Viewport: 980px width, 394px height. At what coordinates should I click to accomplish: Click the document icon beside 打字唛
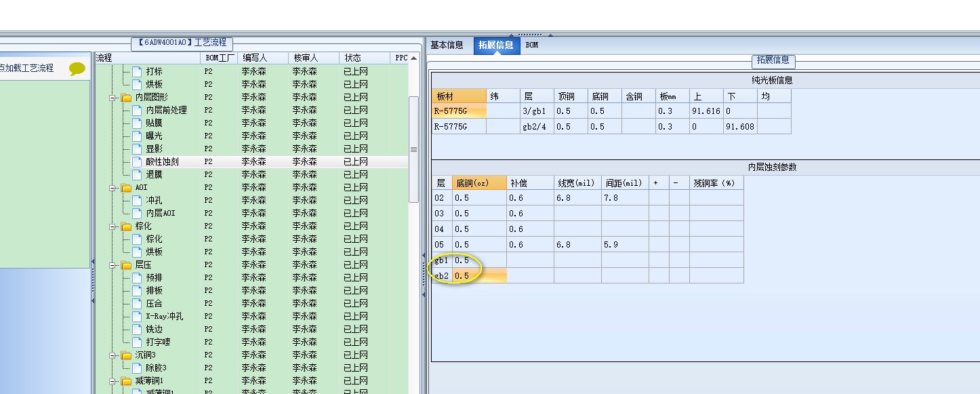137,342
